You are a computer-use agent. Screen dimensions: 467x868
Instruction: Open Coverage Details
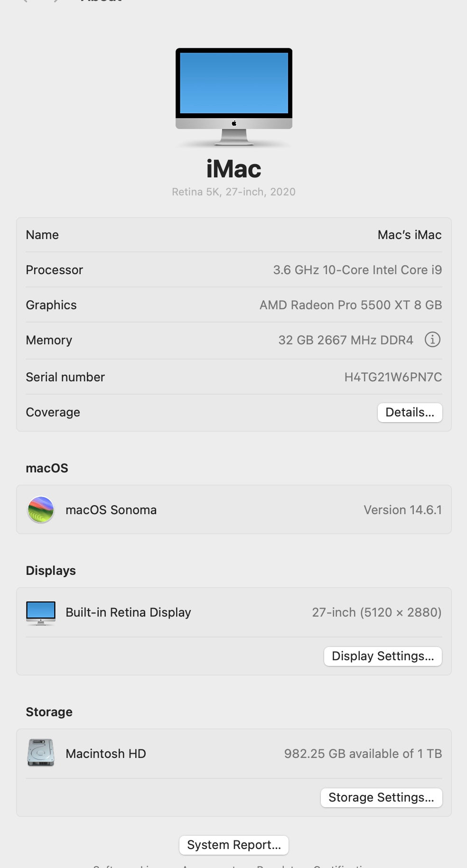410,412
